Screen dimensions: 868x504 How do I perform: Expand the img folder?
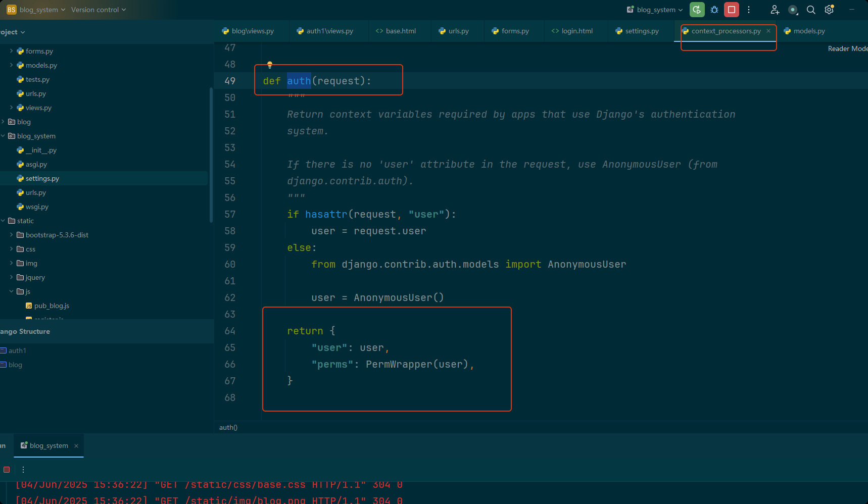tap(12, 263)
